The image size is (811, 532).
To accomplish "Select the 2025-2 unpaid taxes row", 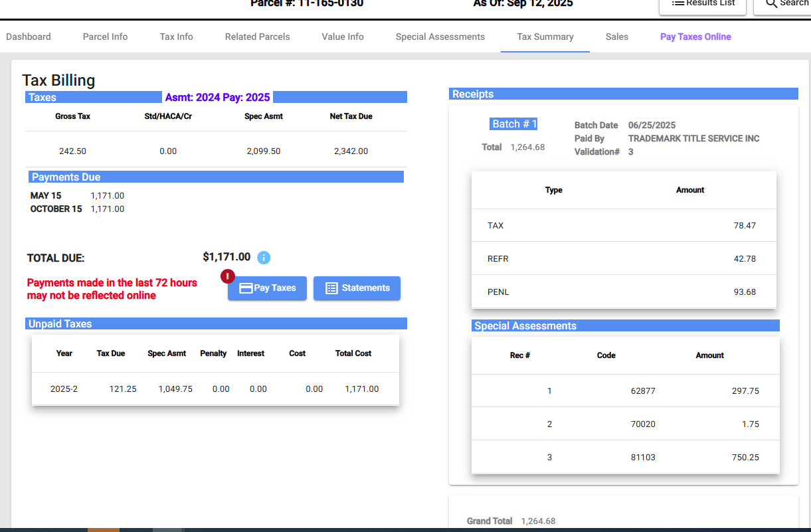I will click(x=215, y=389).
